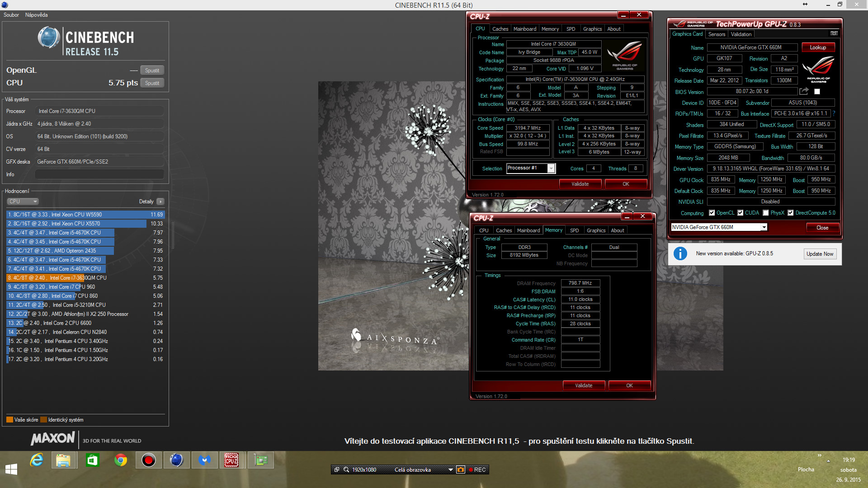The image size is (868, 488).
Task: Expand the Detaily arrow in Cinebench
Action: 160,202
